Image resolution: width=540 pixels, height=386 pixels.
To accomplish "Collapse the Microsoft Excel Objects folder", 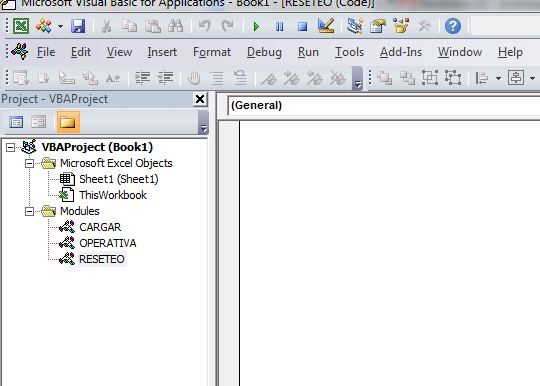I will pyautogui.click(x=30, y=163).
